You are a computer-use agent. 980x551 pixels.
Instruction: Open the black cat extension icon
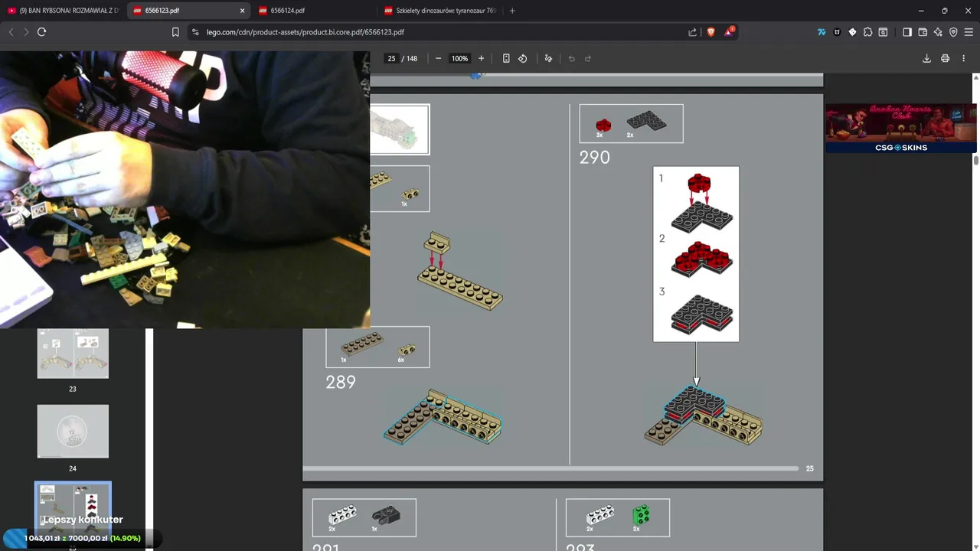(x=837, y=32)
